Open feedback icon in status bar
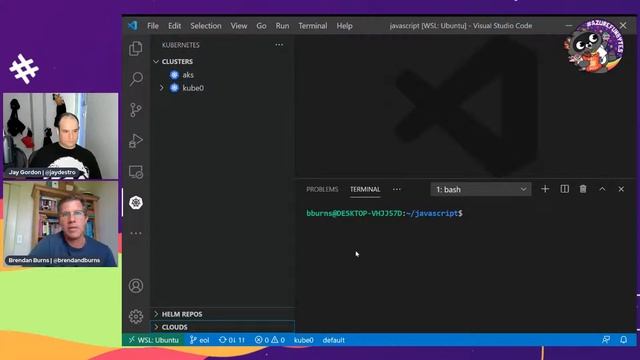This screenshot has width=640, height=360. coord(606,340)
